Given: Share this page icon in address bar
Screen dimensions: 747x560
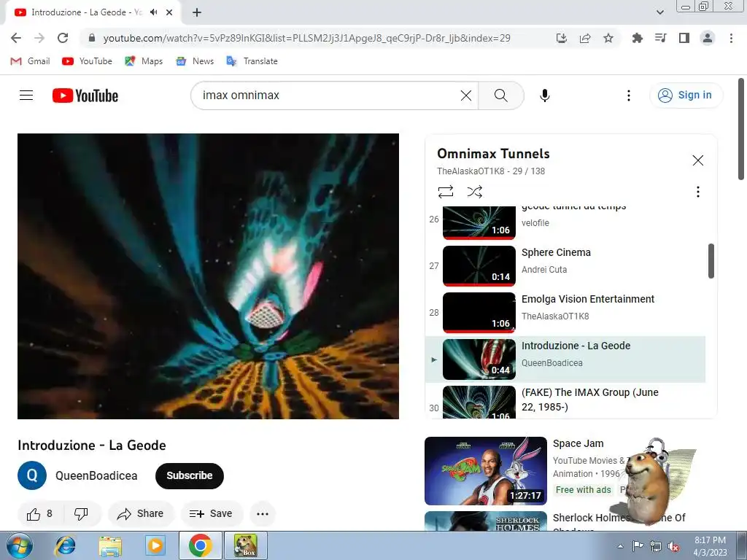Looking at the screenshot, I should coord(585,38).
